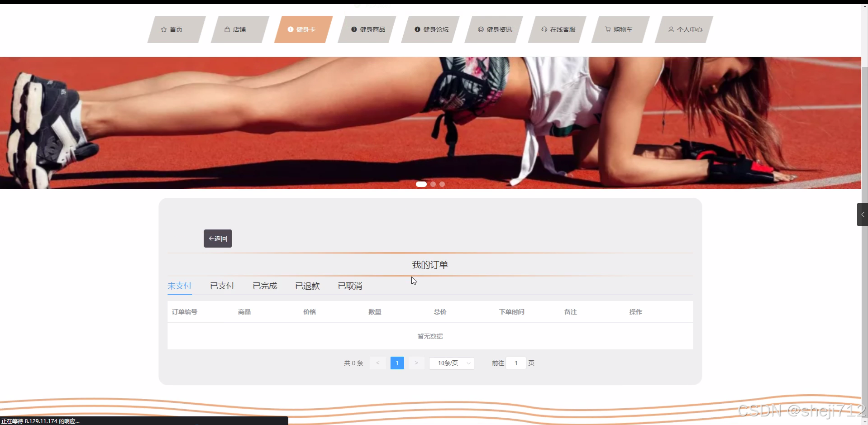Open the 购物车 shopping cart icon
This screenshot has width=868, height=425.
click(x=607, y=29)
